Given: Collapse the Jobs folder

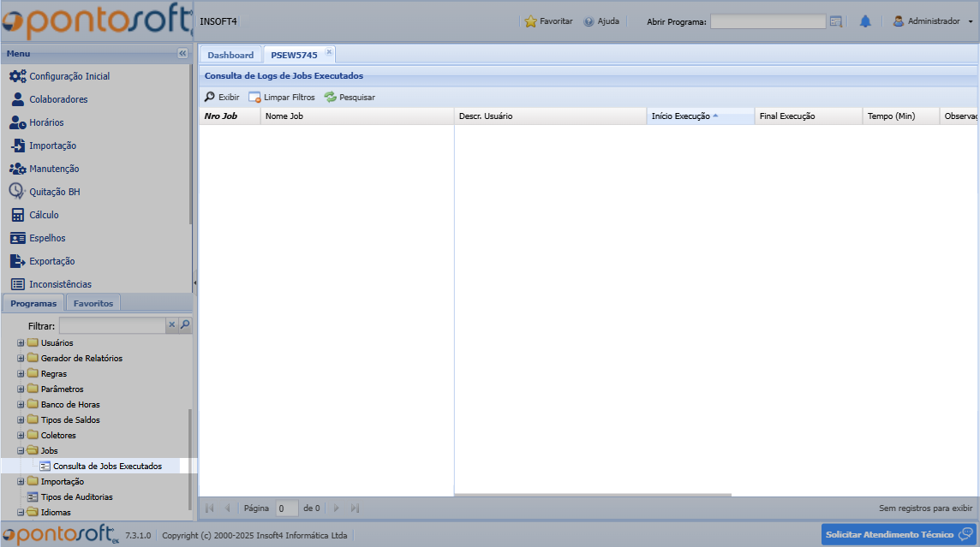Looking at the screenshot, I should [x=21, y=451].
